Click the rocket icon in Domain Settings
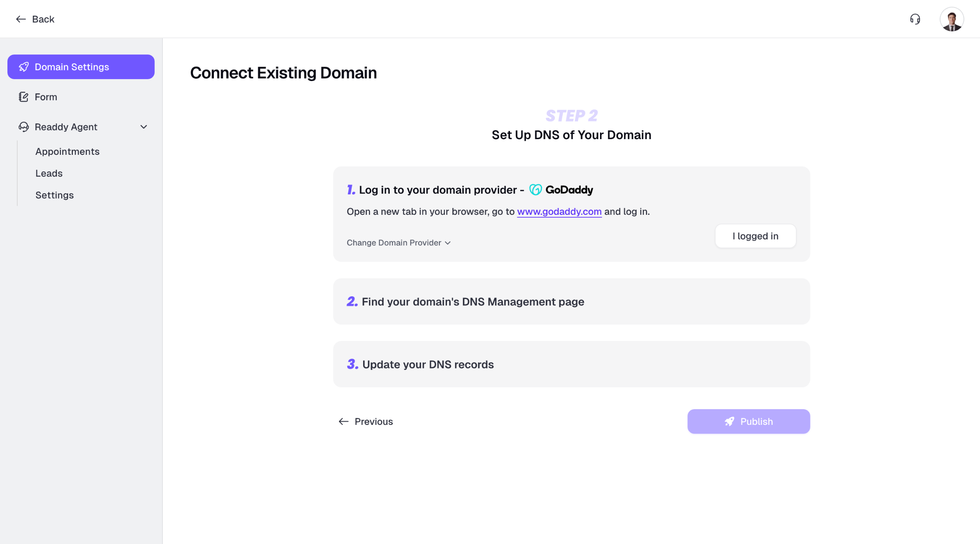This screenshot has height=544, width=980. tap(24, 67)
